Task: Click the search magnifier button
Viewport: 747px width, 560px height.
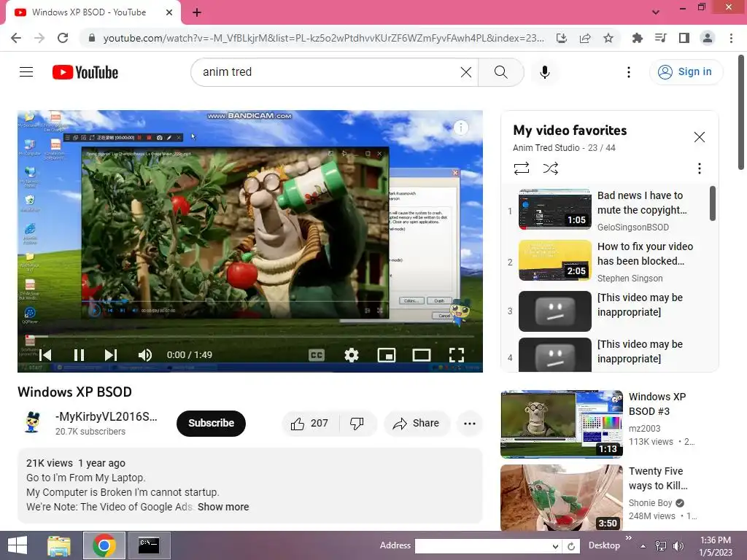Action: 500,72
